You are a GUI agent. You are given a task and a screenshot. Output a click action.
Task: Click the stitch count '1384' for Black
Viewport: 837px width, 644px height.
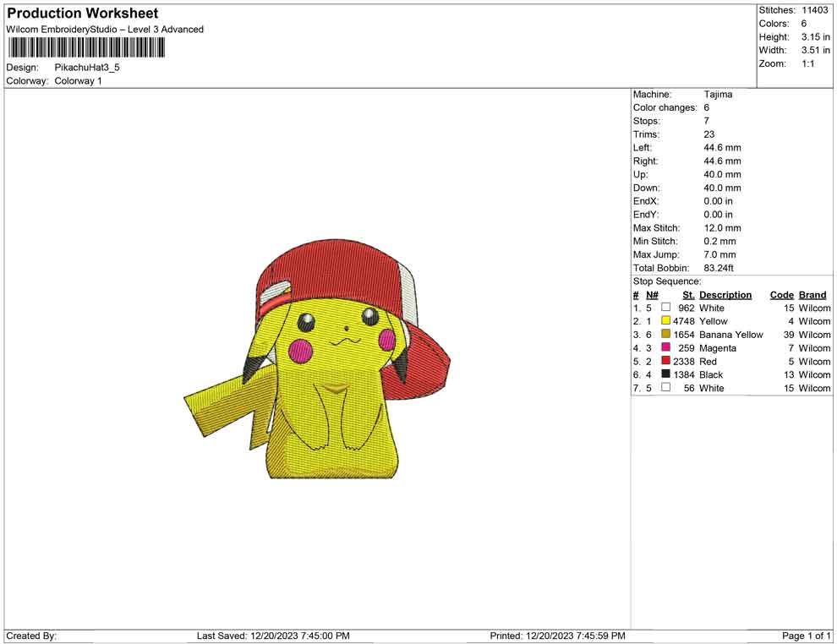pos(684,374)
